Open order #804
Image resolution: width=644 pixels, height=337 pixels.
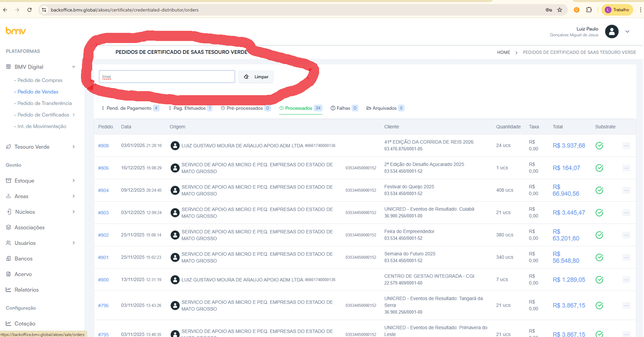(x=103, y=190)
